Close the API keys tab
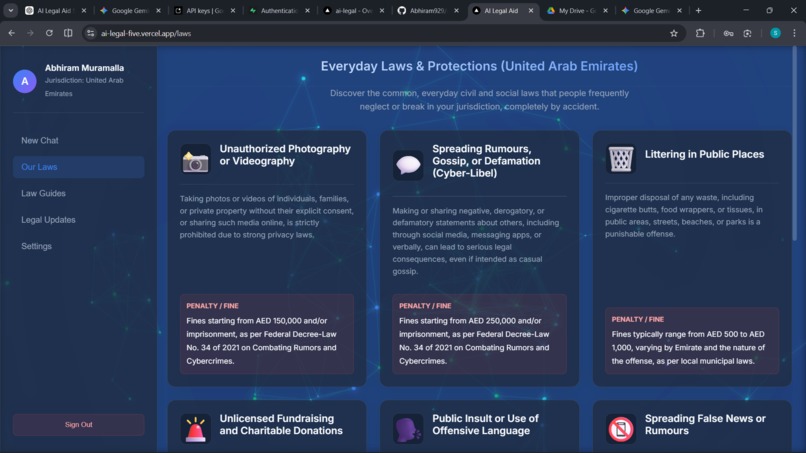This screenshot has width=806, height=453. click(233, 10)
